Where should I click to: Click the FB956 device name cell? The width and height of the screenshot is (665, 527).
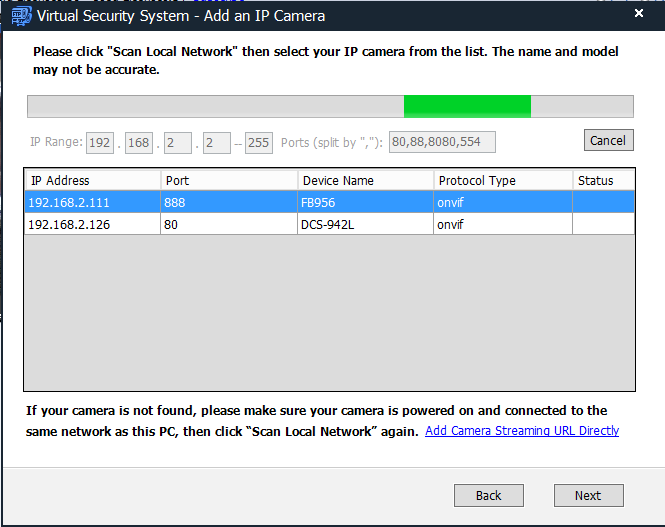pyautogui.click(x=366, y=202)
